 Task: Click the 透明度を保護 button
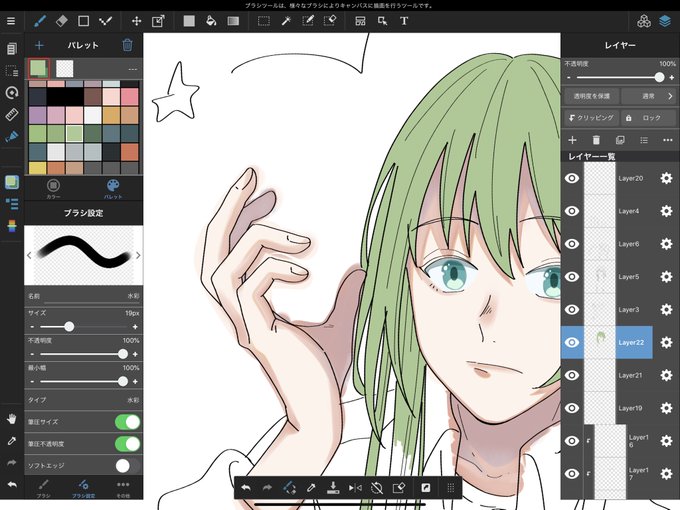coord(592,96)
